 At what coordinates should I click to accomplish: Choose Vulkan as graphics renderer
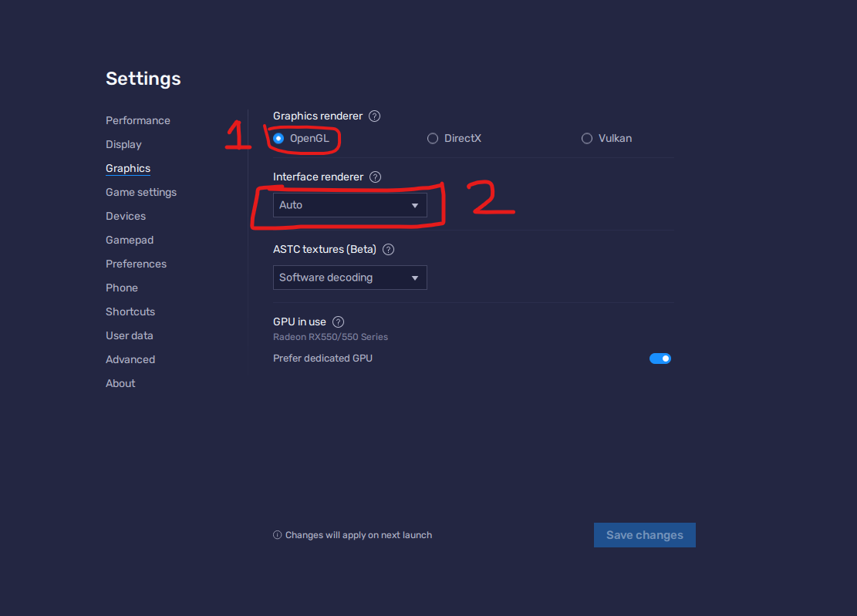coord(587,139)
